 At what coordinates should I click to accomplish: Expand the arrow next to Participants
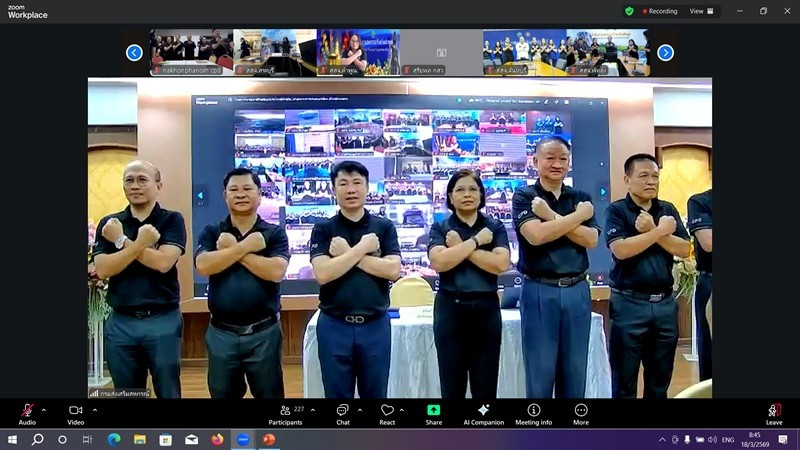pyautogui.click(x=313, y=409)
